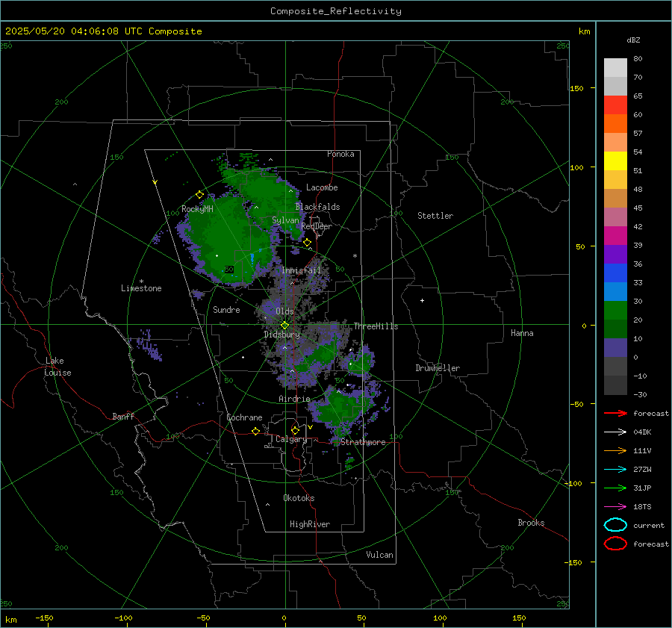
Task: Click the orange 111V arrow icon
Action: [x=615, y=450]
